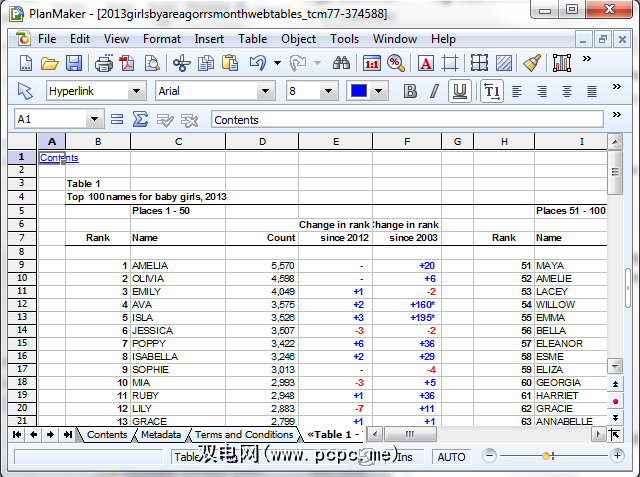Open the Arial font name dropdown
This screenshot has height=477, width=640.
(265, 91)
